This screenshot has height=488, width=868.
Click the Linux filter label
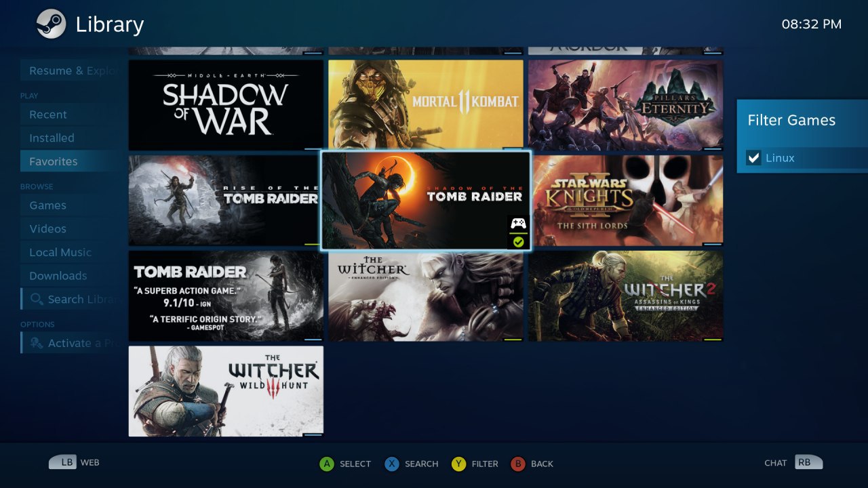[780, 158]
